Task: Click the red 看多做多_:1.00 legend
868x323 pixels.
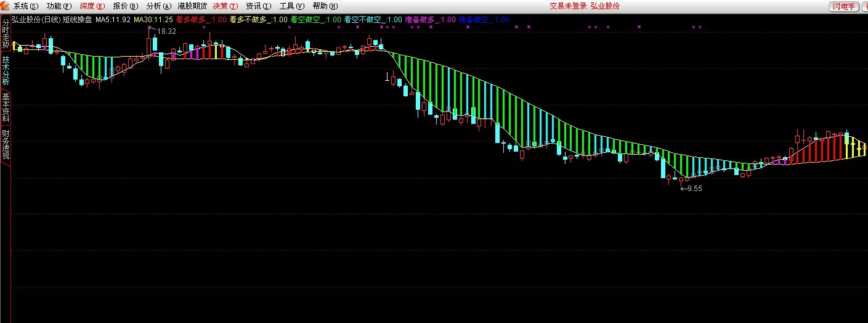Action: pos(201,20)
